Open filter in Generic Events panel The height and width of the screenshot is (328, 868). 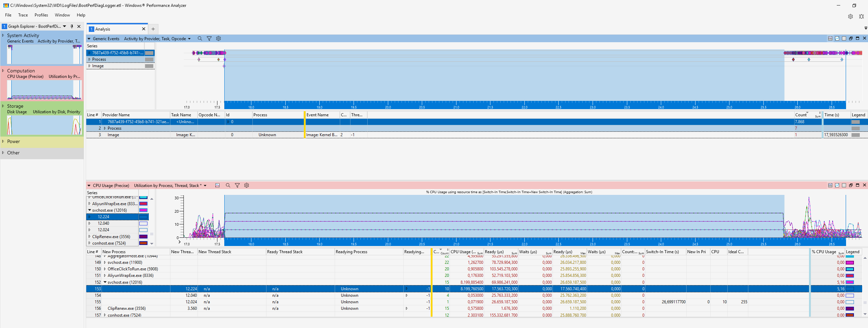click(209, 39)
